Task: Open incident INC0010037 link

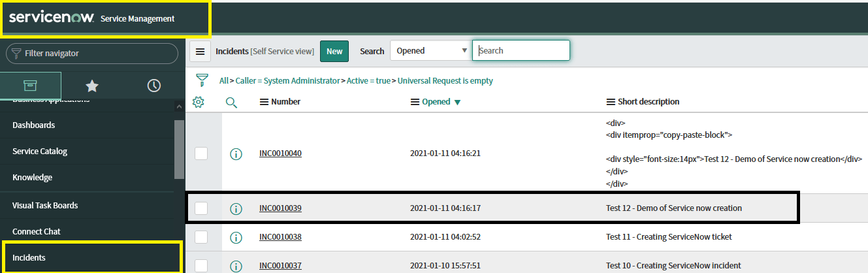Action: pyautogui.click(x=280, y=265)
